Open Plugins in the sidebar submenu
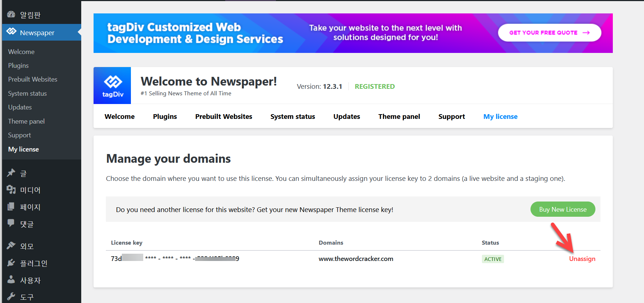This screenshot has width=644, height=303. point(18,66)
